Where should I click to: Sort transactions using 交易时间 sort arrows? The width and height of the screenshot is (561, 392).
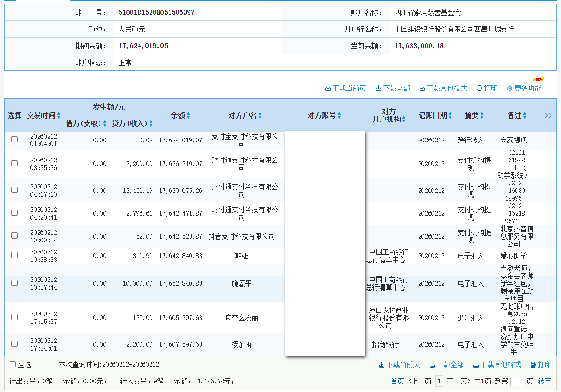tap(58, 115)
